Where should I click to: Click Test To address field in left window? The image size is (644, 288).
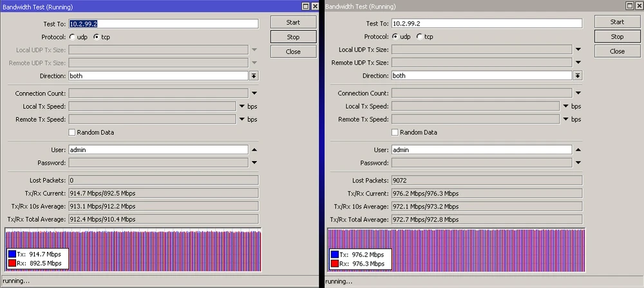tap(164, 24)
